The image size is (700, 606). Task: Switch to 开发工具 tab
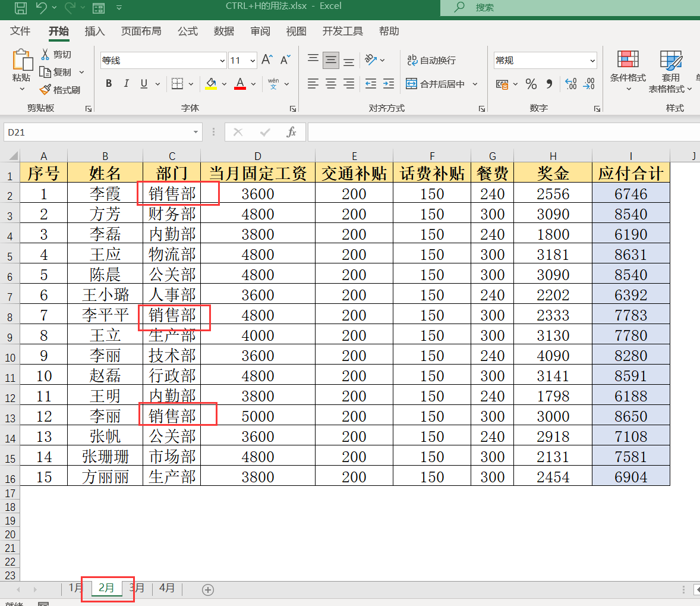click(x=342, y=31)
